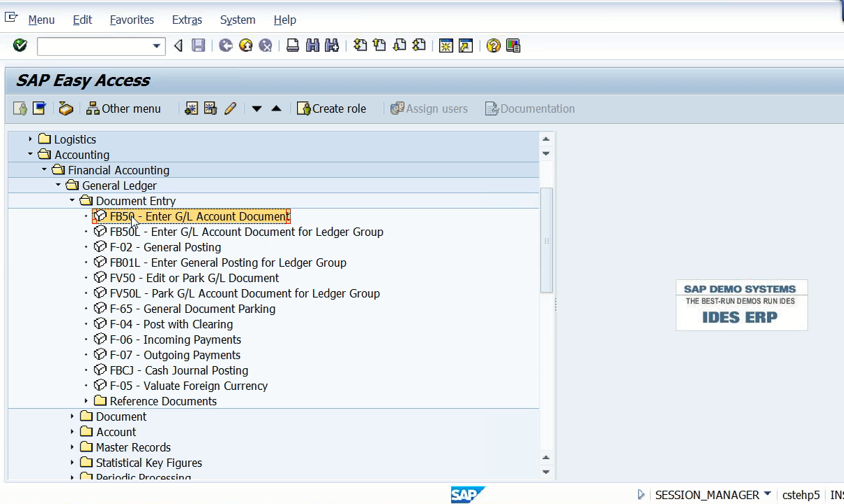Click the window menu icon beside Menu
This screenshot has height=504, width=844.
click(x=11, y=17)
